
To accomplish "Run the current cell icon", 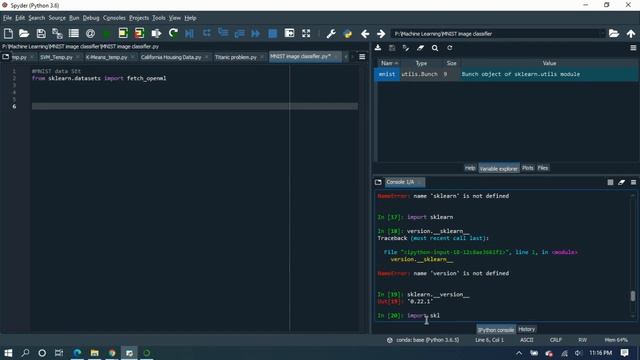I will [x=123, y=33].
